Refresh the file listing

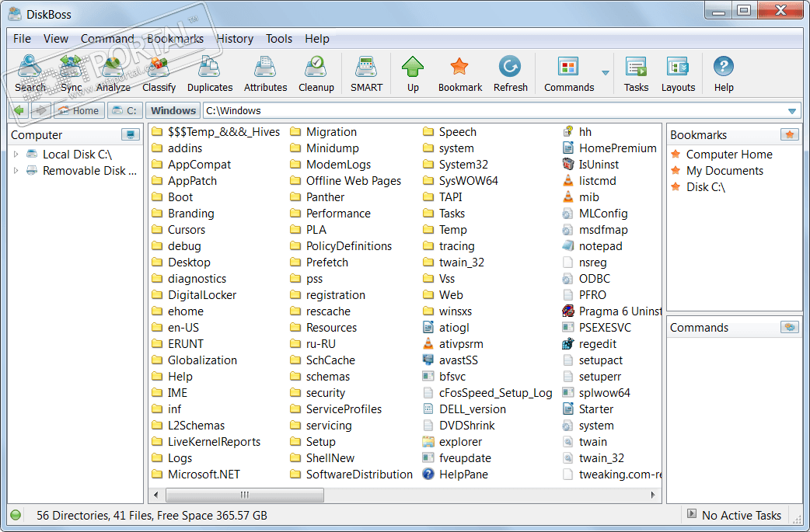511,74
